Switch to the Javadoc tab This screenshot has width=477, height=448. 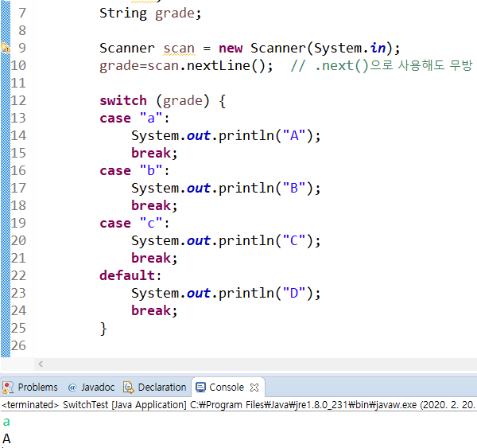pyautogui.click(x=91, y=387)
